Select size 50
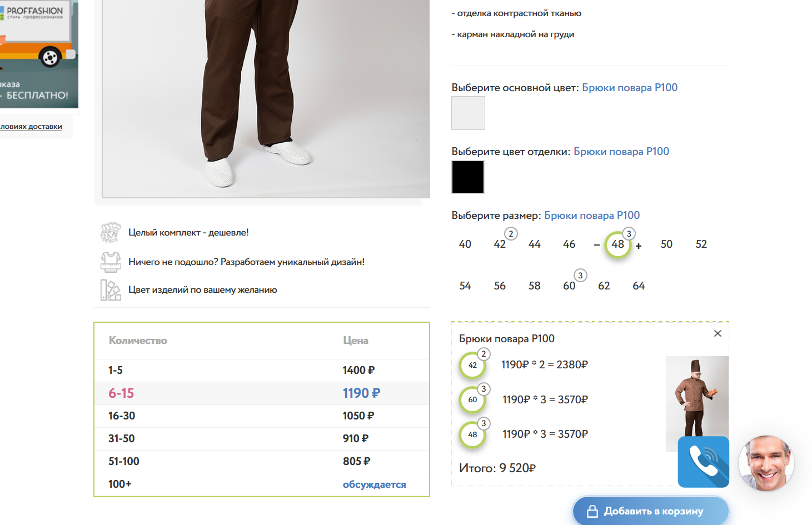The width and height of the screenshot is (812, 525). coord(666,244)
